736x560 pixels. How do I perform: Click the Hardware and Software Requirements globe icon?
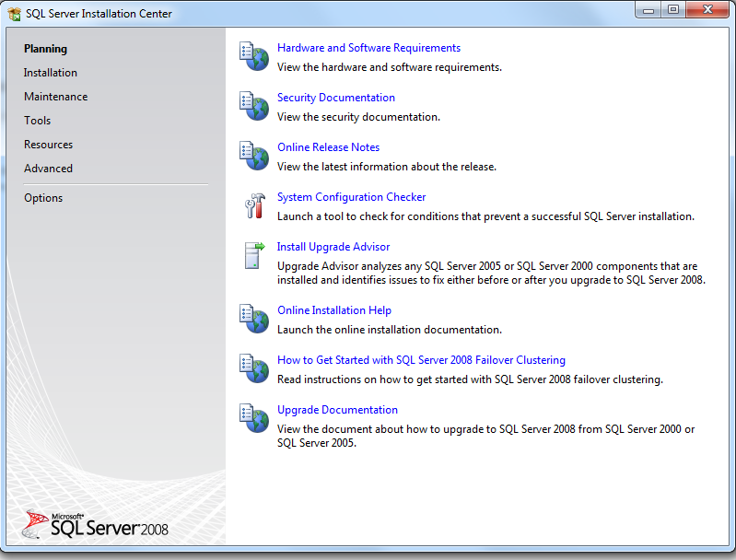[x=254, y=56]
